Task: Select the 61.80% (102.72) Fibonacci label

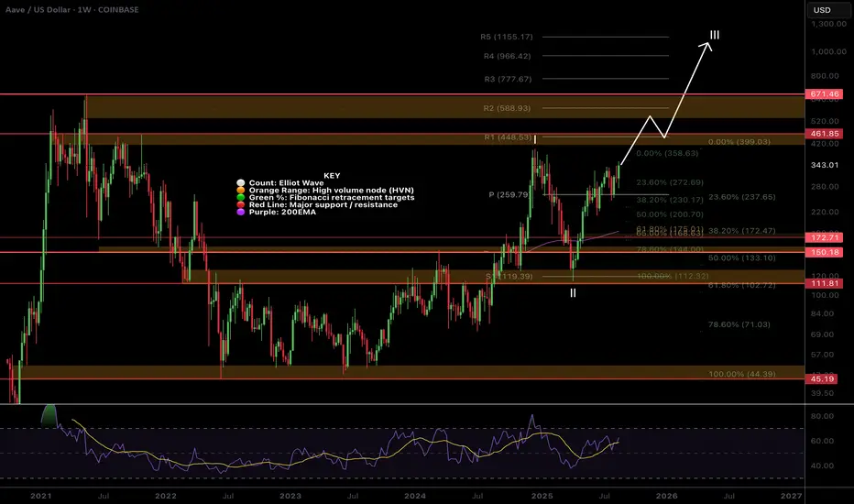Action: tap(742, 285)
